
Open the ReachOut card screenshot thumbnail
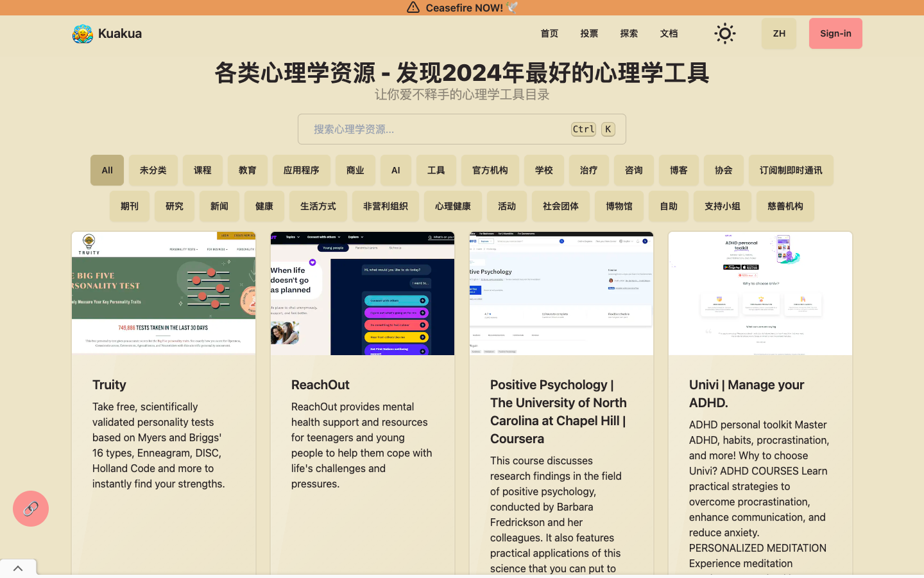tap(363, 293)
